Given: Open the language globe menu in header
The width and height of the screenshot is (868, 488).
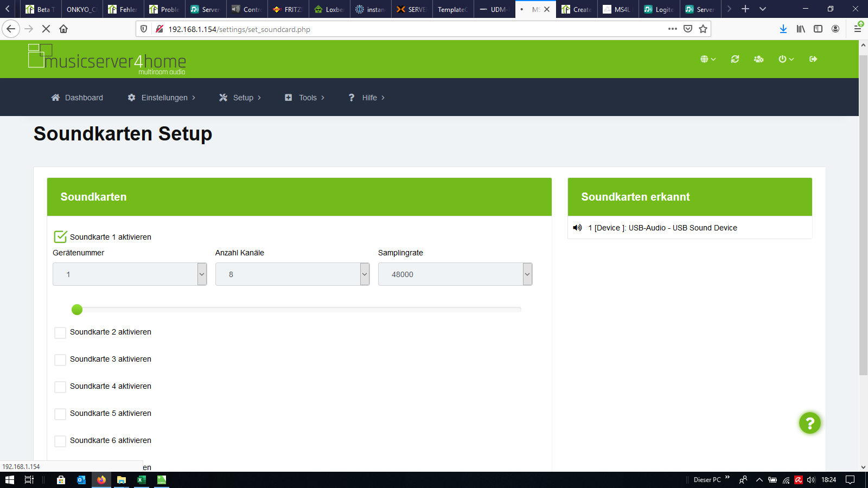Looking at the screenshot, I should tap(708, 59).
